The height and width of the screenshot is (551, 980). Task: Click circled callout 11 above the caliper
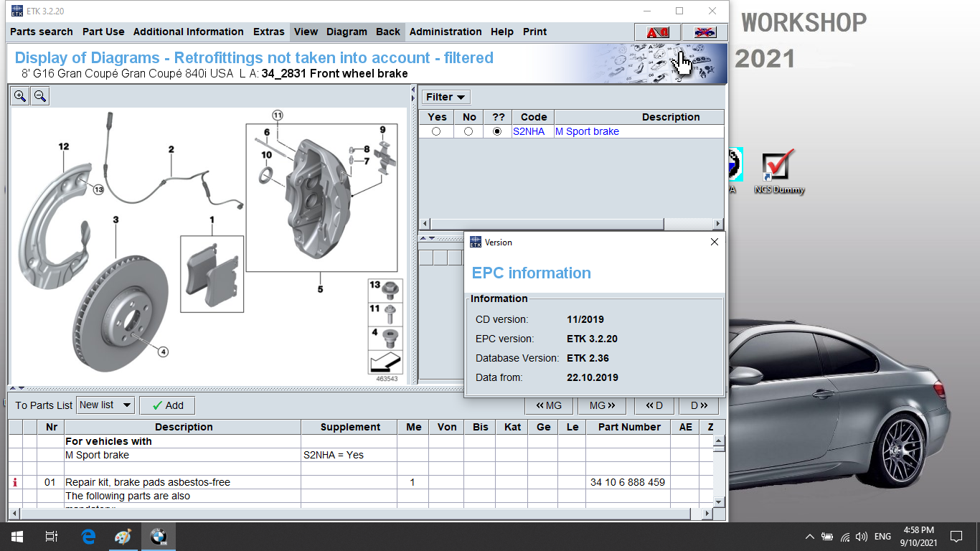[278, 115]
